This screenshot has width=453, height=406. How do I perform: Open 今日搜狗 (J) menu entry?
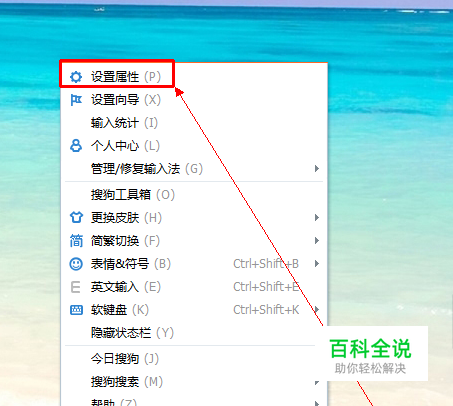[x=194, y=359]
